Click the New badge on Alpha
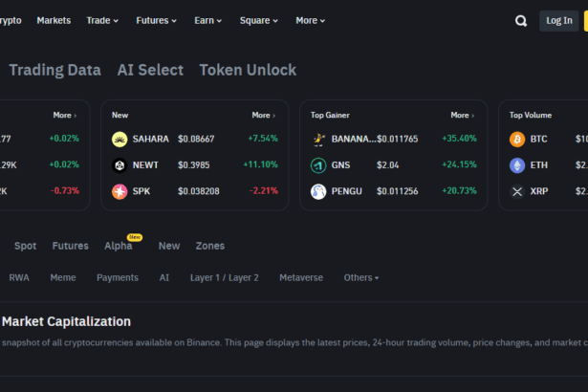 coord(135,237)
